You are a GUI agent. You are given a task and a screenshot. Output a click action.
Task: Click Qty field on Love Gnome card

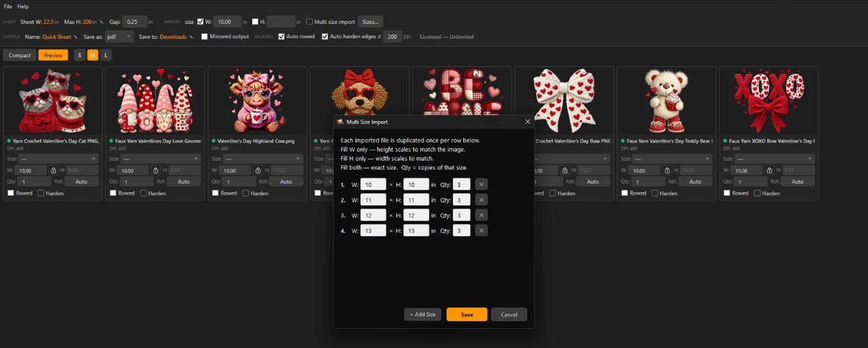[137, 182]
